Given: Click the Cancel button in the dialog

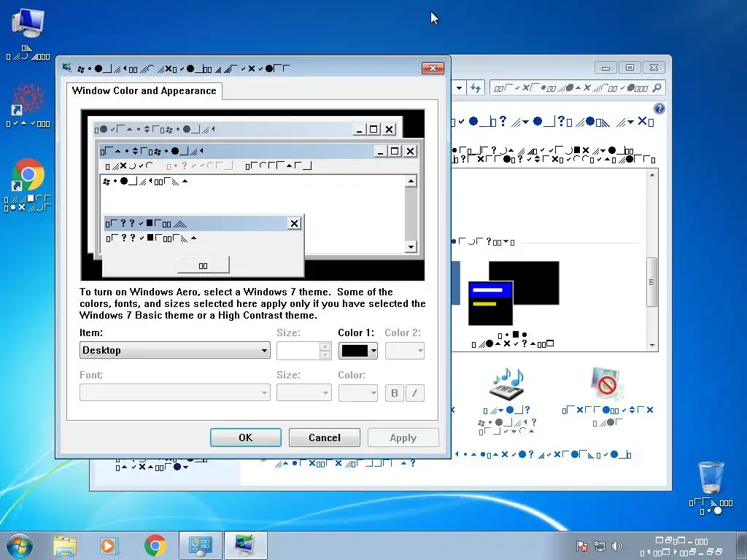Looking at the screenshot, I should (x=324, y=437).
